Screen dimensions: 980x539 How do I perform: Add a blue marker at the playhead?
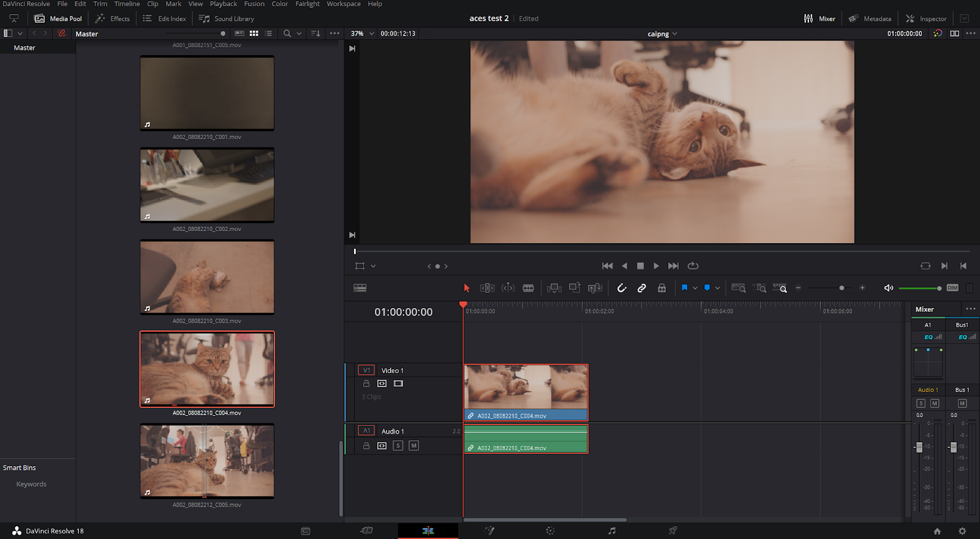coord(707,288)
